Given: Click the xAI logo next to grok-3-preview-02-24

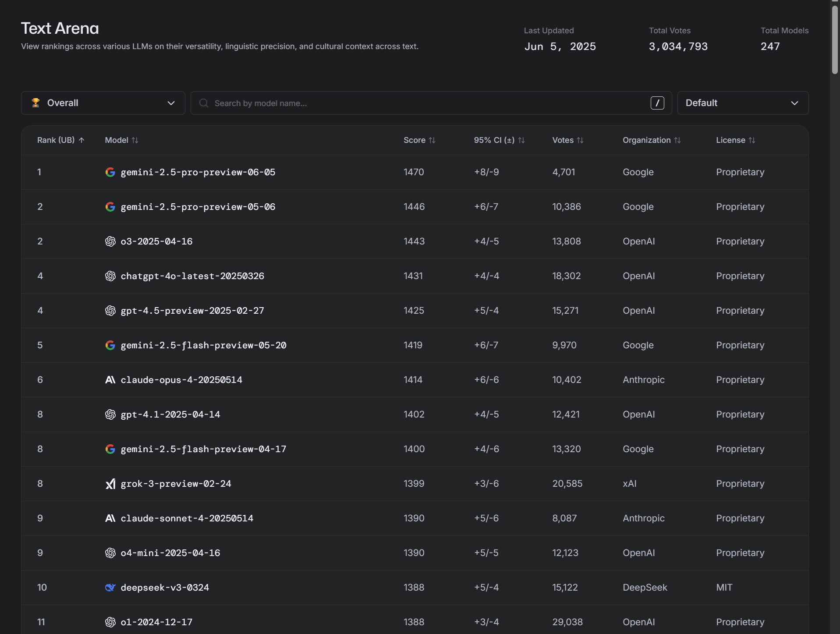Looking at the screenshot, I should point(110,484).
